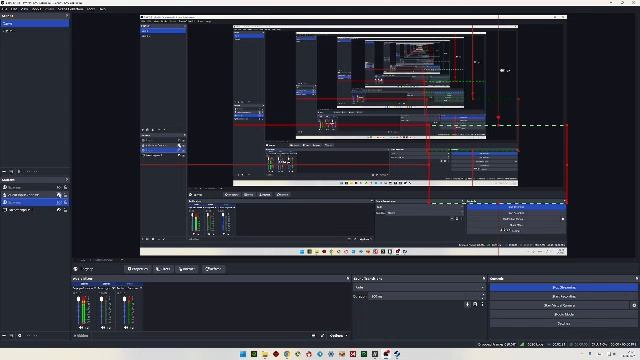Select the bottom source in Sources list

35,210
